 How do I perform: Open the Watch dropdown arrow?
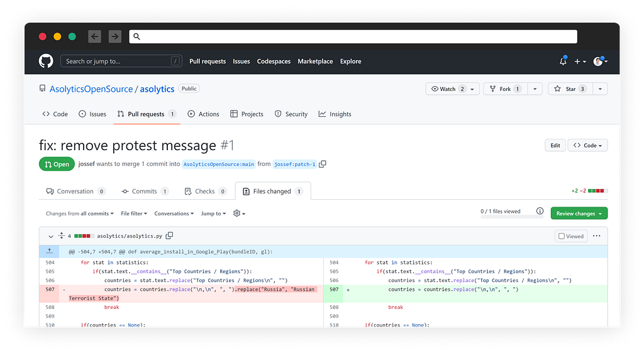(472, 89)
